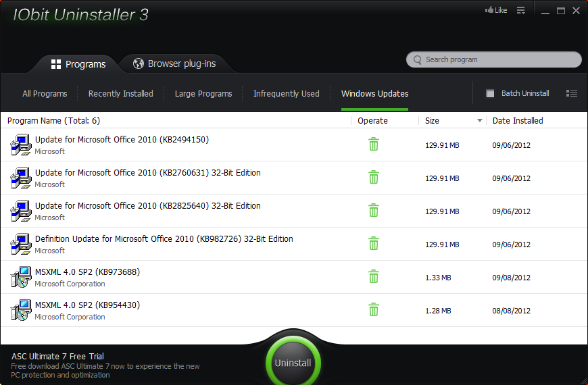Open the Browser plug-ins tab

[174, 63]
